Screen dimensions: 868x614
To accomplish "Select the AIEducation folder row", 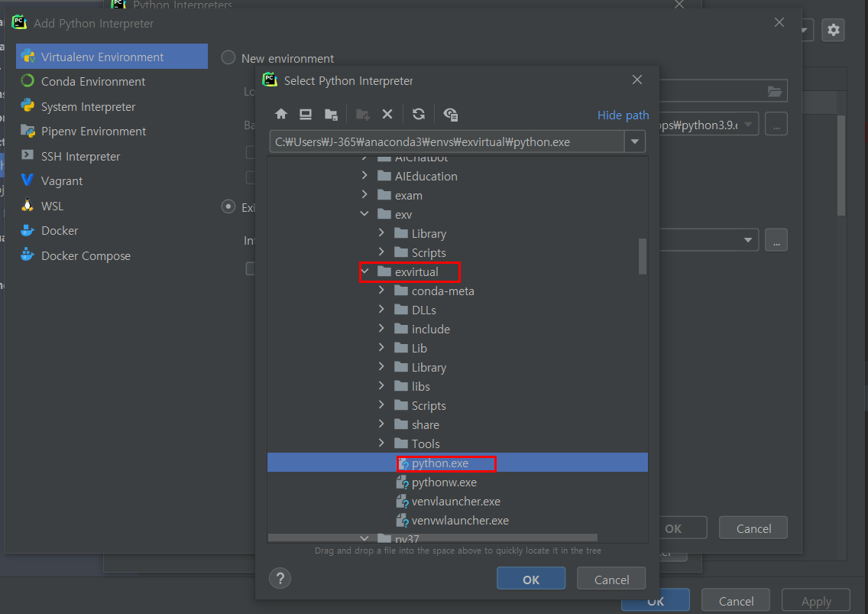I will [x=457, y=176].
